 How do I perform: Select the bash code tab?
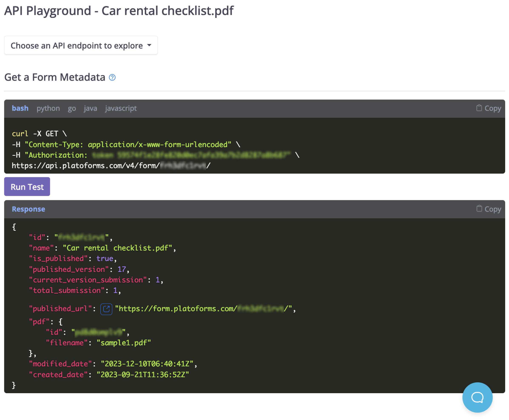20,108
